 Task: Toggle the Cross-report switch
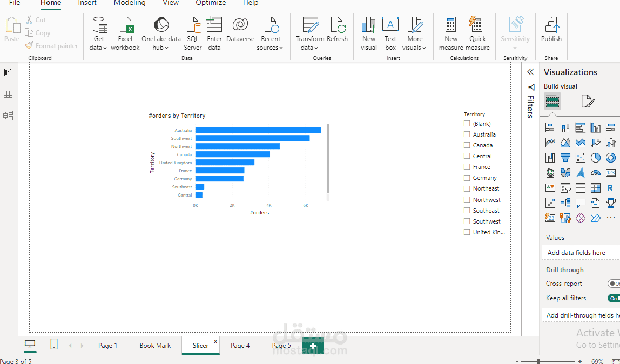pyautogui.click(x=614, y=284)
